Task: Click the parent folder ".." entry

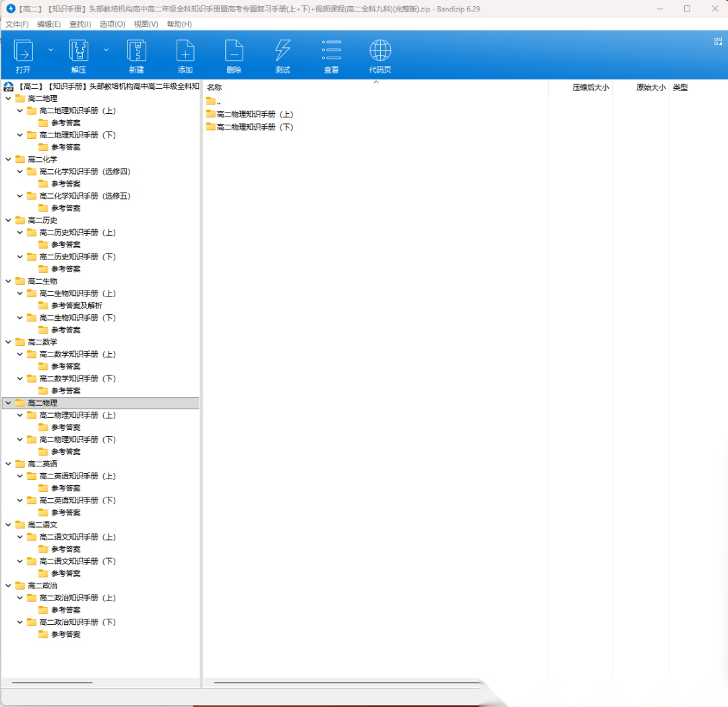Action: tap(218, 102)
